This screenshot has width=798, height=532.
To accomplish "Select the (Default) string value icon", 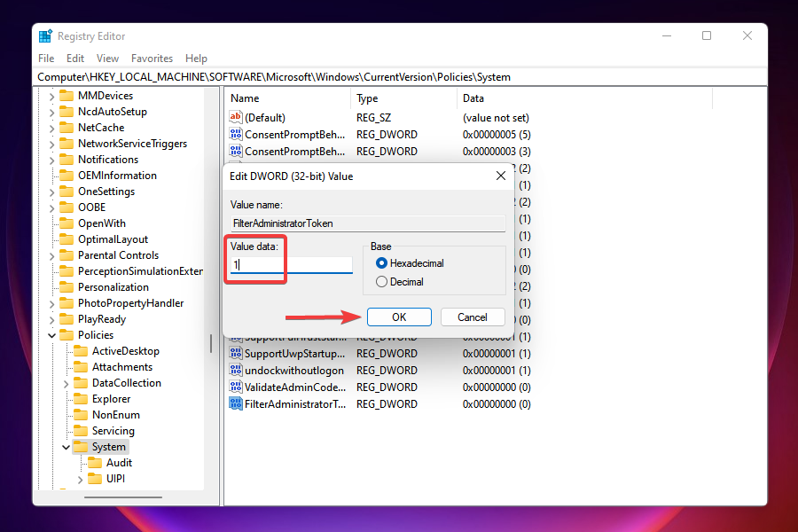I will point(235,118).
